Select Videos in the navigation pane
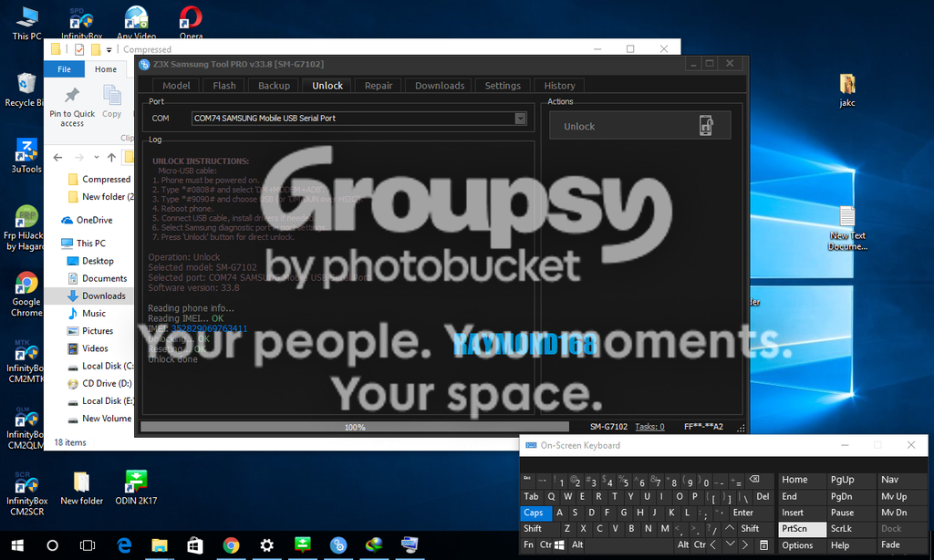 [x=88, y=348]
